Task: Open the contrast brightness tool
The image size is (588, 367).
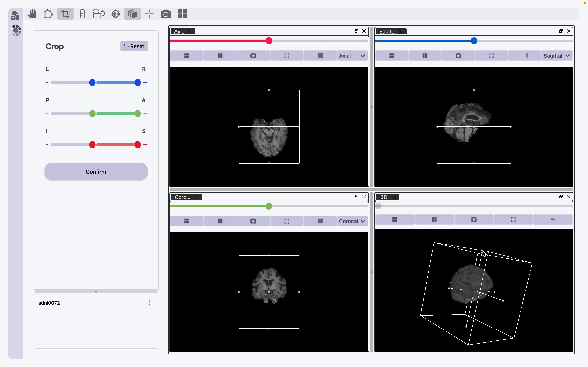Action: tap(115, 14)
